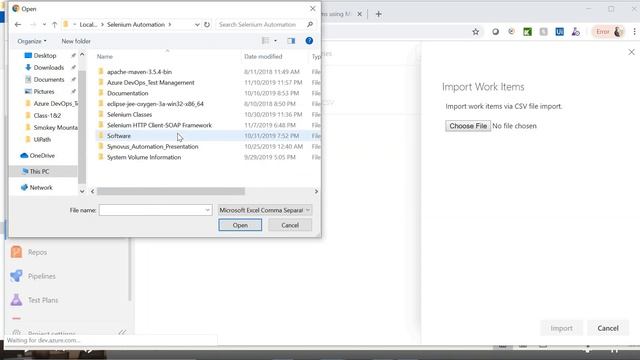Open the file type filter dropdown
This screenshot has width=640, height=360.
coord(264,210)
